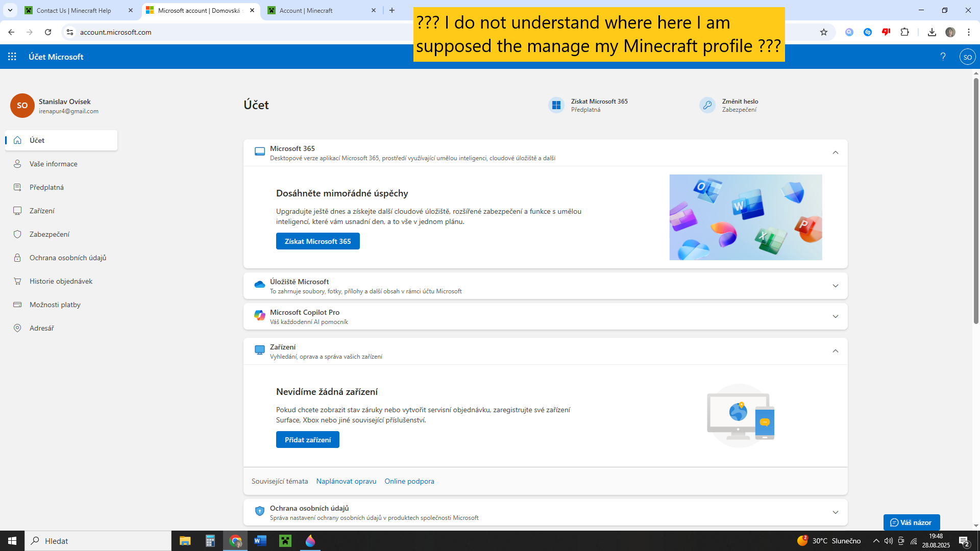Collapse the Zařízení section chevron
This screenshot has height=551, width=980.
coord(836,351)
